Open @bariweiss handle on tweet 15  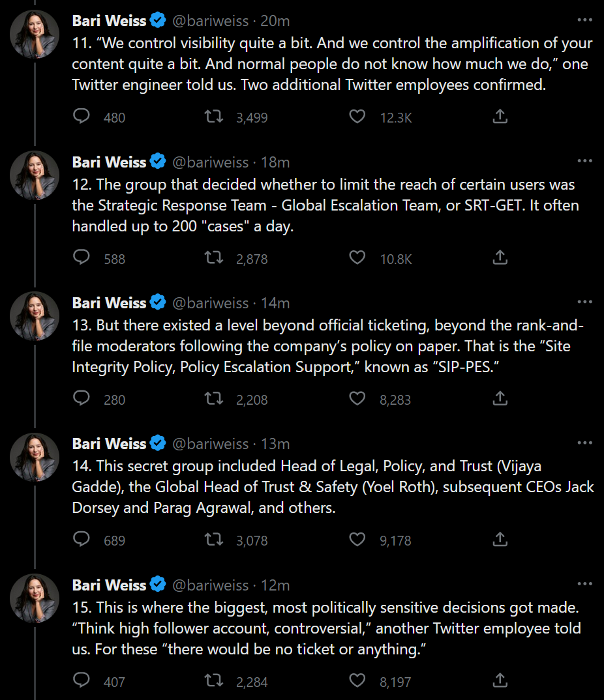(x=210, y=585)
